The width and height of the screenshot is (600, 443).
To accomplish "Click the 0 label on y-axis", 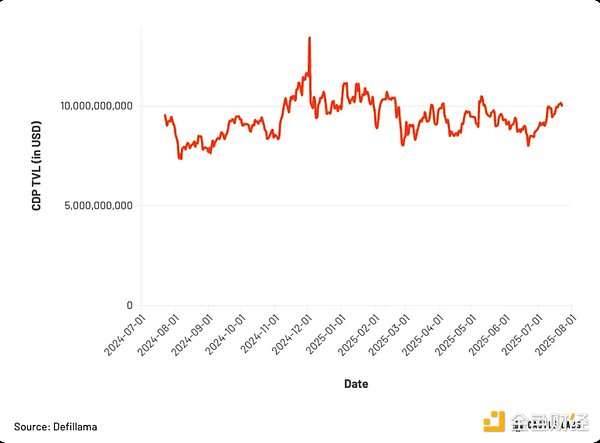I will [x=129, y=305].
